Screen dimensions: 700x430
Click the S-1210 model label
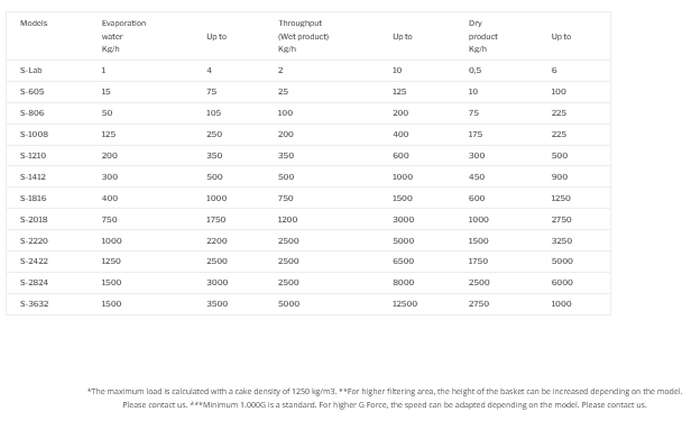(34, 156)
